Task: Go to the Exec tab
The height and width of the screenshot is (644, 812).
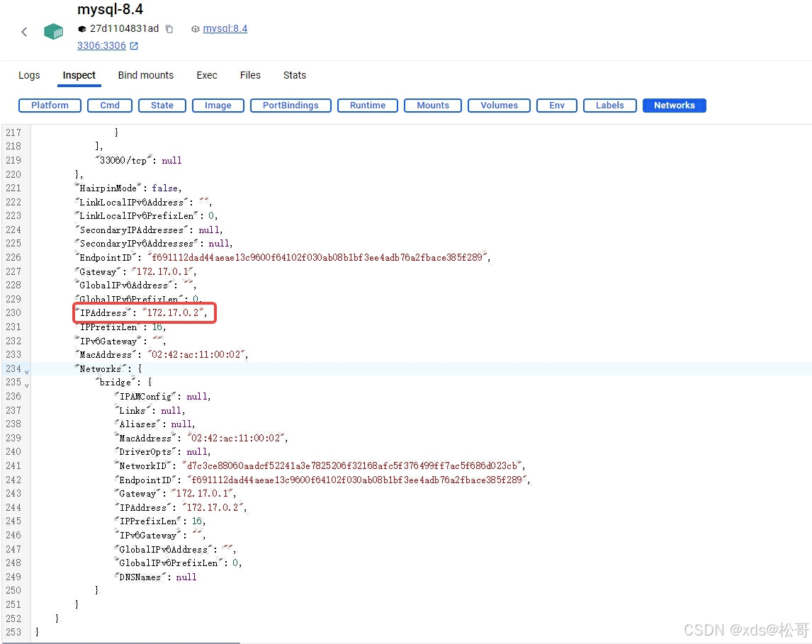Action: [x=207, y=75]
